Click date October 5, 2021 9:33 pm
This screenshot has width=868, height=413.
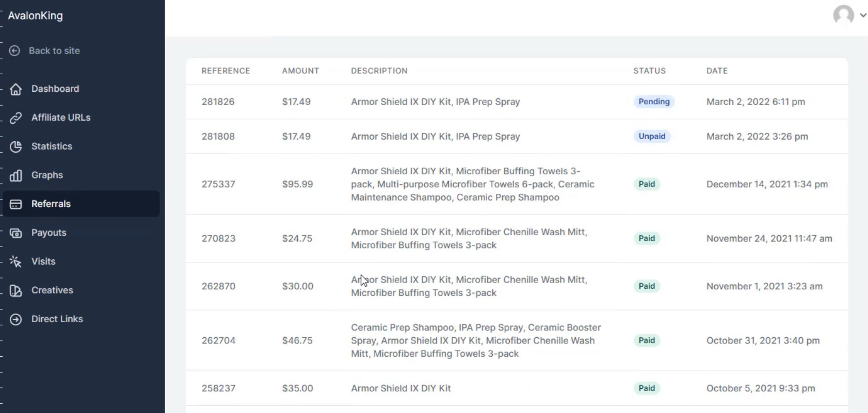click(761, 388)
